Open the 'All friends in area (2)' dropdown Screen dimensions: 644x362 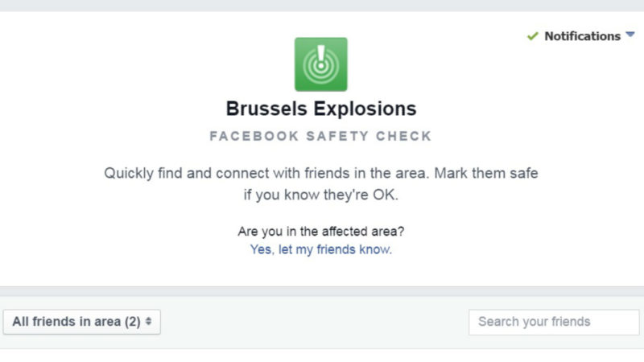(82, 322)
